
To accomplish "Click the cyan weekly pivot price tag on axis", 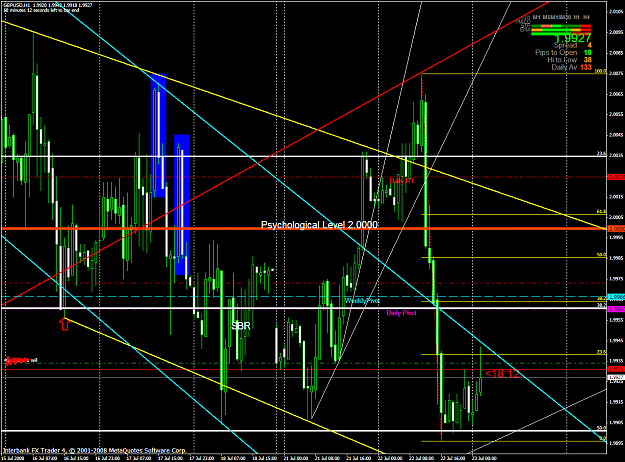I will [x=616, y=297].
